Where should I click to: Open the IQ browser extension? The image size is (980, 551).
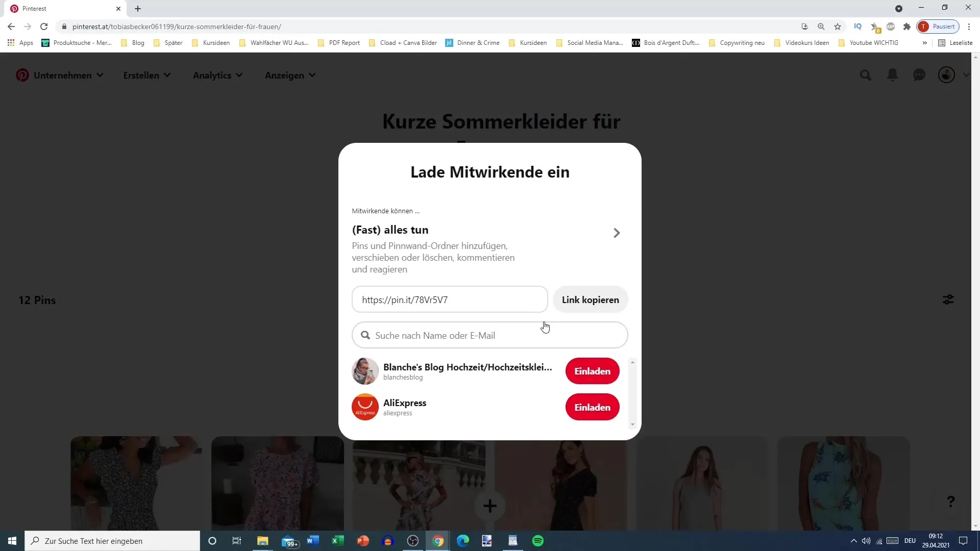point(858,27)
